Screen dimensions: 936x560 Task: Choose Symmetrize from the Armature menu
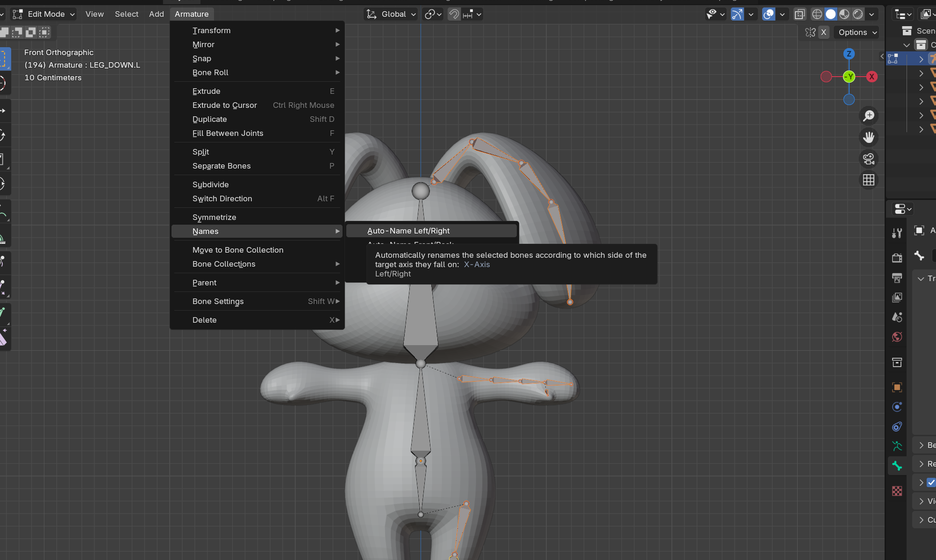coord(214,217)
